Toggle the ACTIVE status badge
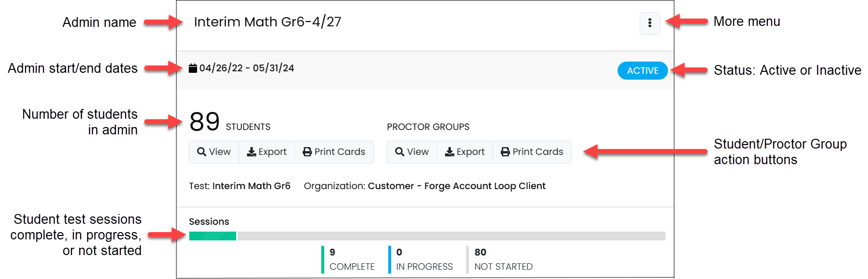868x279 pixels. pos(643,71)
